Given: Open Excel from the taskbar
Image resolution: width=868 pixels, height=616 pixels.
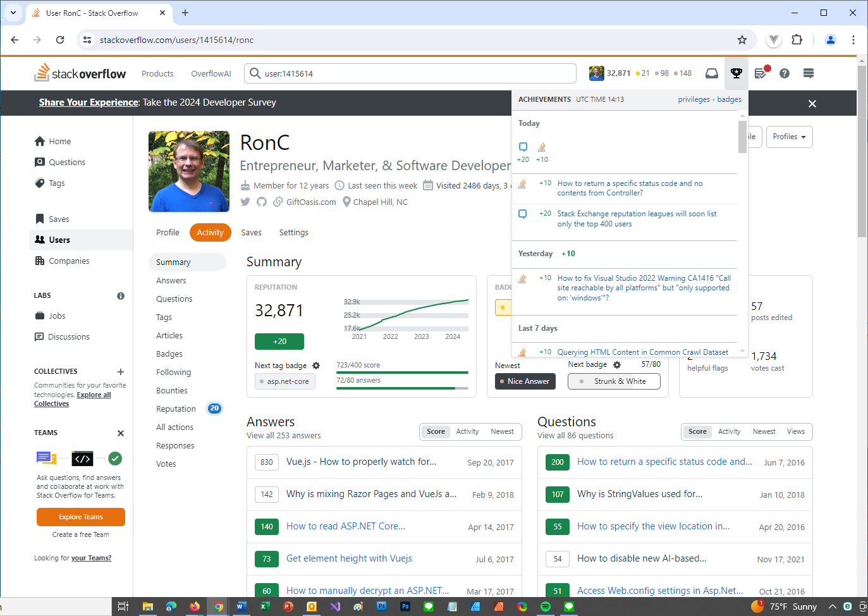Looking at the screenshot, I should click(x=265, y=607).
